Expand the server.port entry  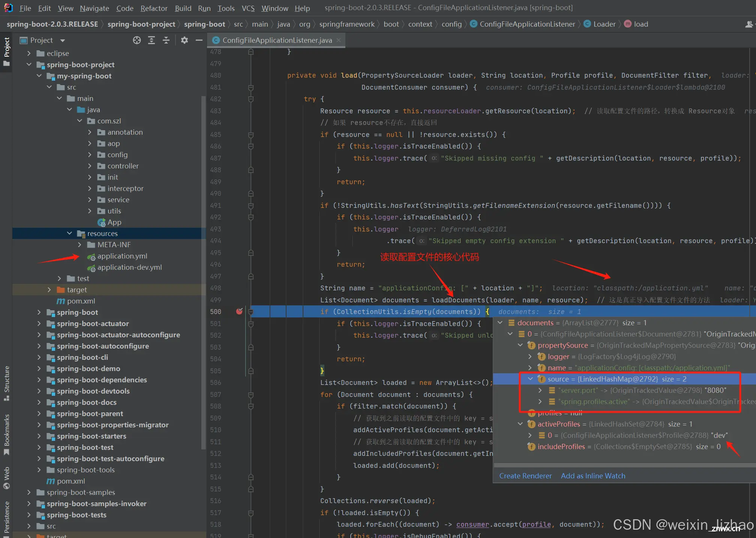(540, 390)
